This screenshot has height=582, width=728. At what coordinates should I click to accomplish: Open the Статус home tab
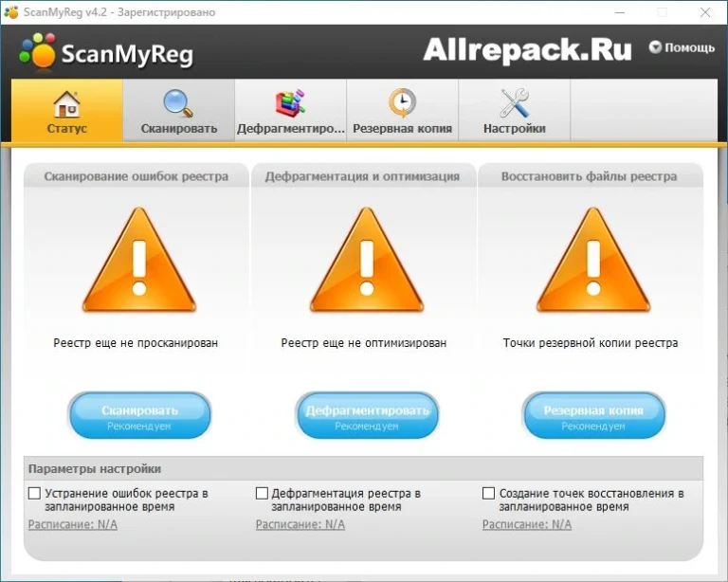click(67, 111)
